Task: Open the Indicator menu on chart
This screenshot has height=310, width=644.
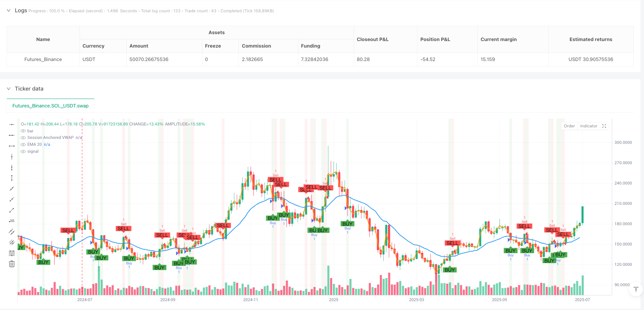Action: click(589, 126)
